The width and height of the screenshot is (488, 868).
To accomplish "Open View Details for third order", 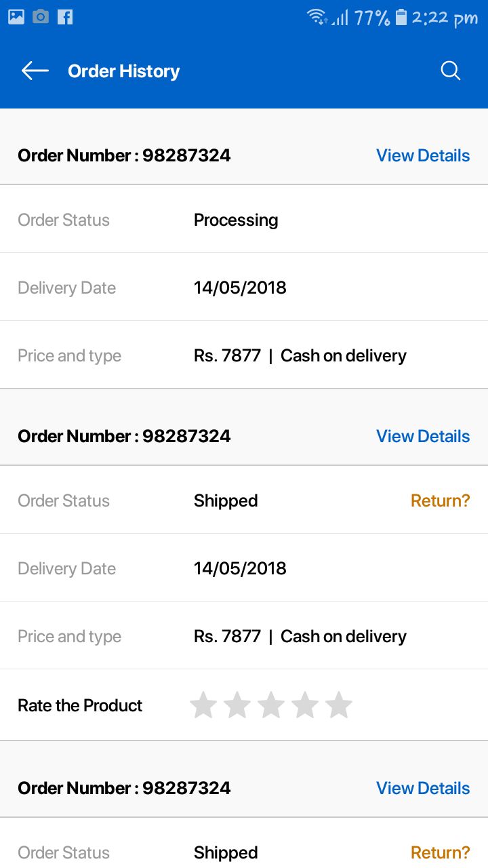I will tap(423, 788).
